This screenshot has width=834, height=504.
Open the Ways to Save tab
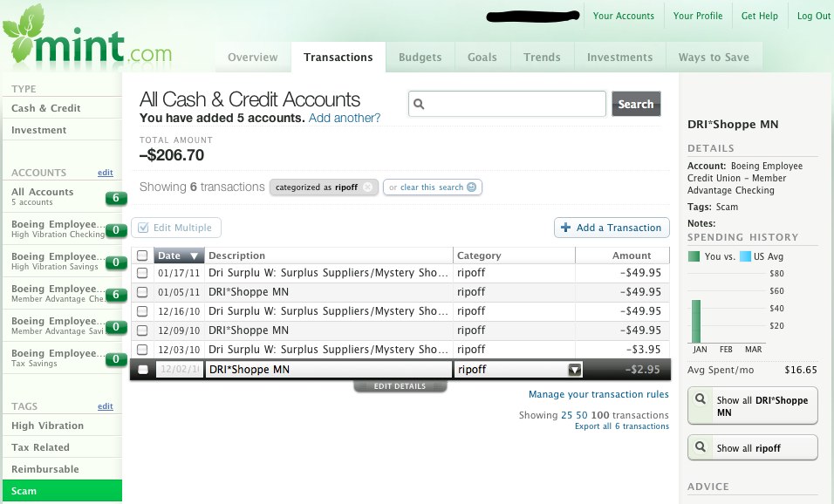(x=714, y=57)
